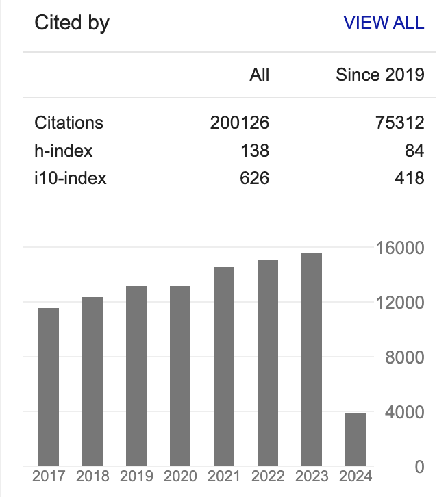Click total citations value 200126
This screenshot has height=497, width=448.
click(x=240, y=123)
